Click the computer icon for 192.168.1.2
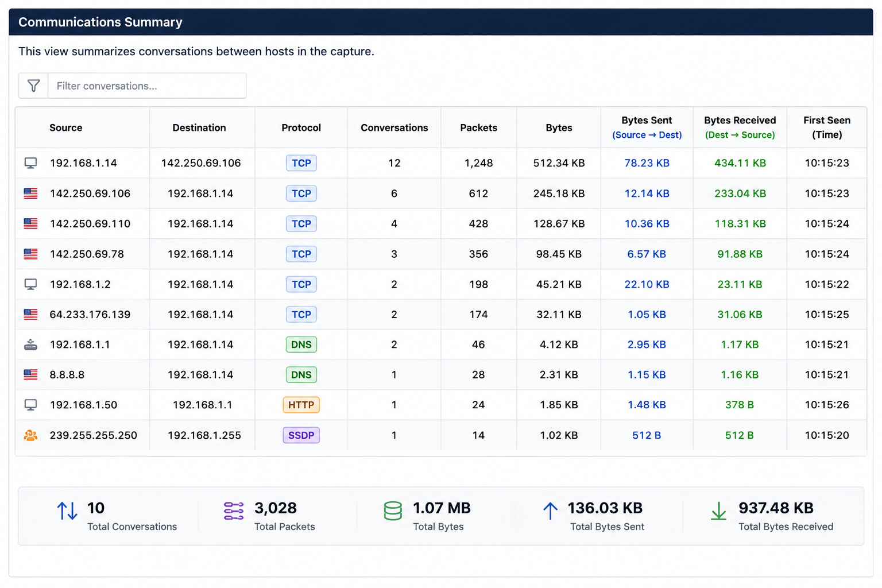This screenshot has height=588, width=882. point(30,284)
